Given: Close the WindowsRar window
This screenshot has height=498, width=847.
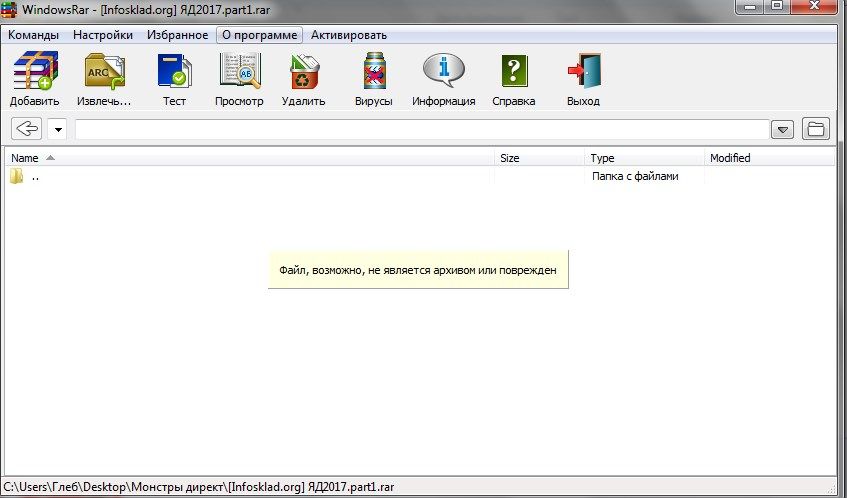Looking at the screenshot, I should (x=815, y=6).
